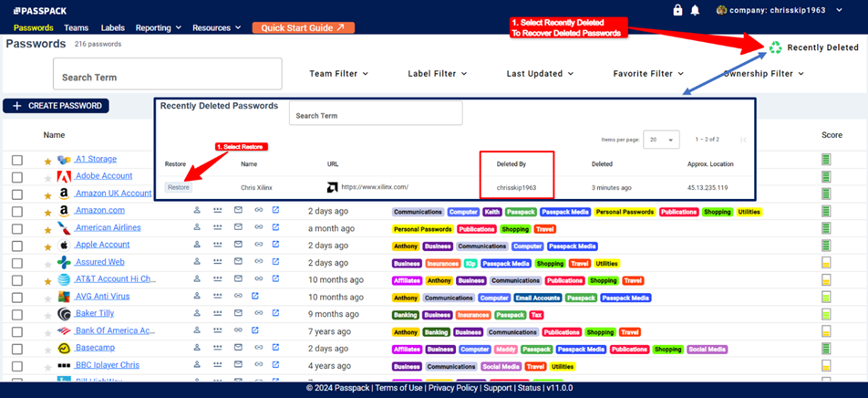Viewport: 868px width, 398px height.
Task: Unfavorite the A1 Storage star
Action: tap(47, 161)
